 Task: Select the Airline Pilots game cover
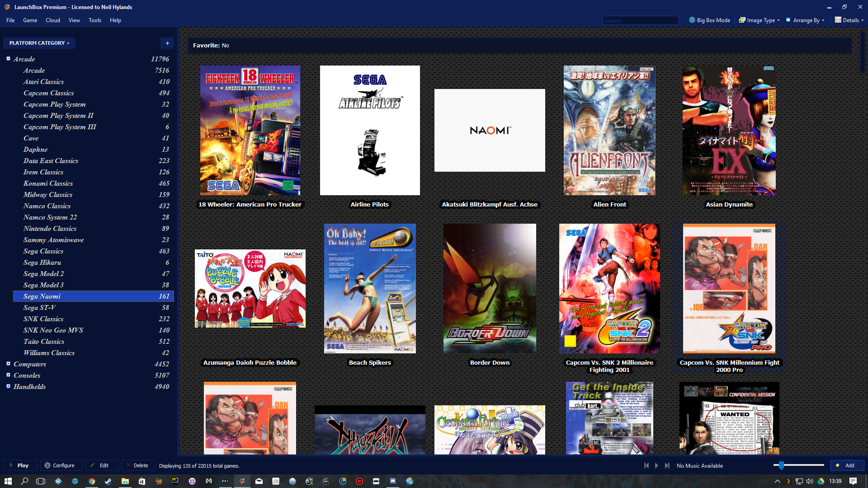coord(370,130)
